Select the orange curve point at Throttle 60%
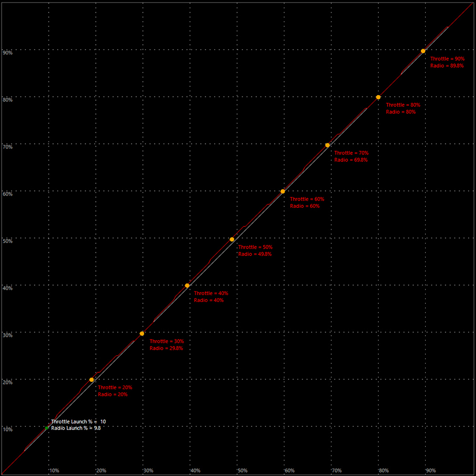The height and width of the screenshot is (476, 476). (282, 191)
